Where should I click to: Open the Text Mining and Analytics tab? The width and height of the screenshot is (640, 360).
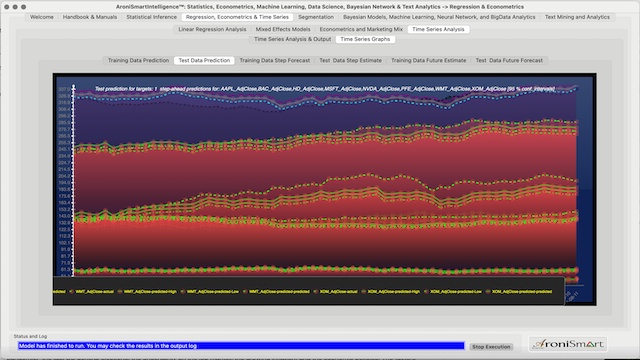click(x=577, y=17)
